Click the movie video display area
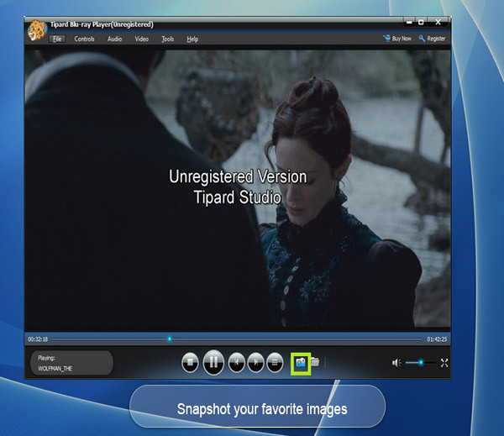Screen dimensions: 504x436 pyautogui.click(x=238, y=188)
